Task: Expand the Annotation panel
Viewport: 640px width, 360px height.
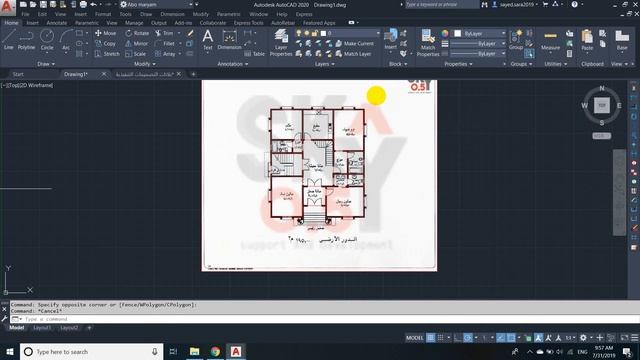Action: pyautogui.click(x=233, y=64)
